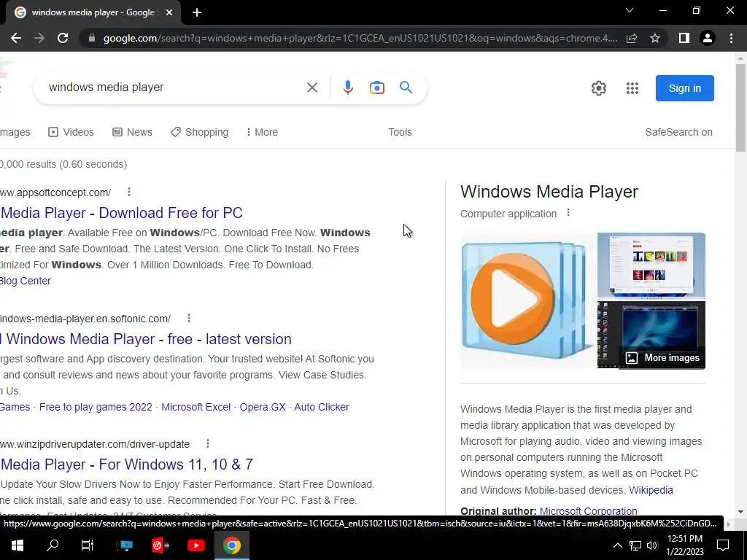
Task: Clear the Google search box
Action: [312, 87]
